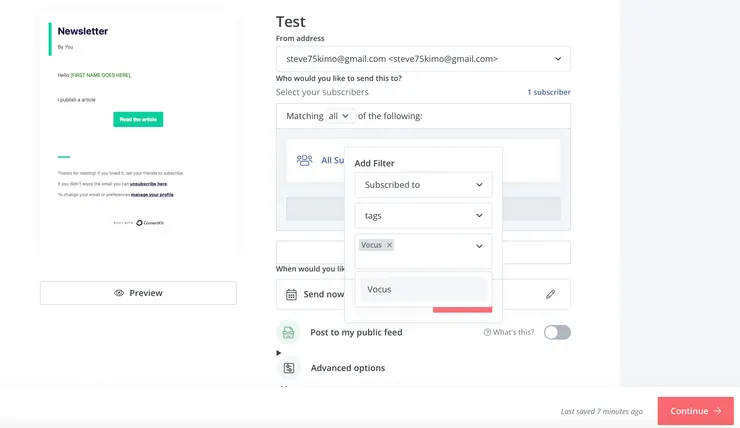The width and height of the screenshot is (740, 428).
Task: Click the unsubscribe here link in preview
Action: click(x=148, y=184)
